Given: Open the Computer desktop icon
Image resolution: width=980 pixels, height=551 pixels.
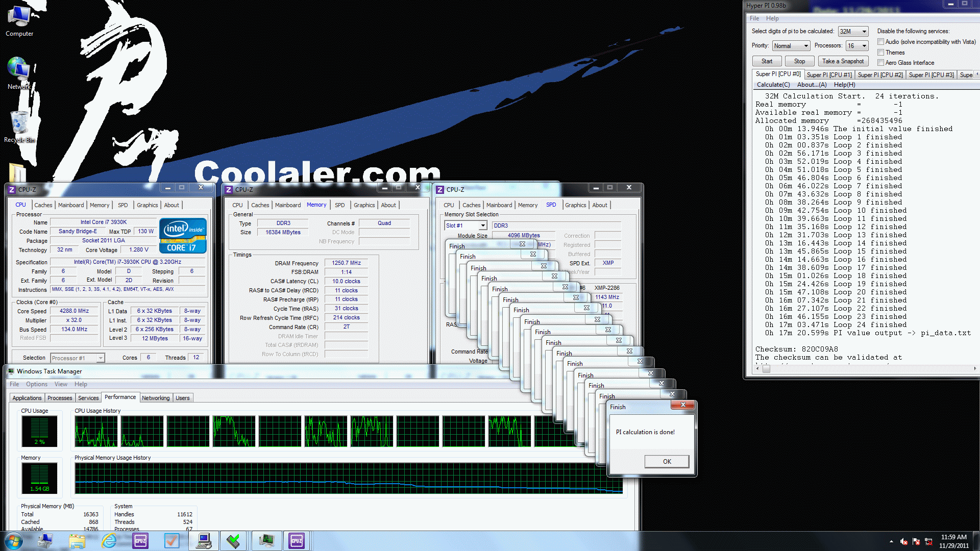Looking at the screenshot, I should [x=19, y=20].
